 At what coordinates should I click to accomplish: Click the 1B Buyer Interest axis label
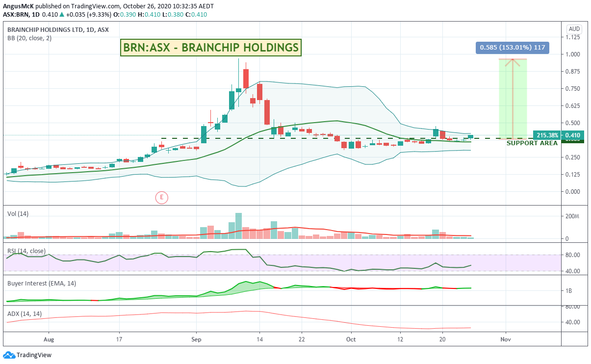tap(568, 291)
